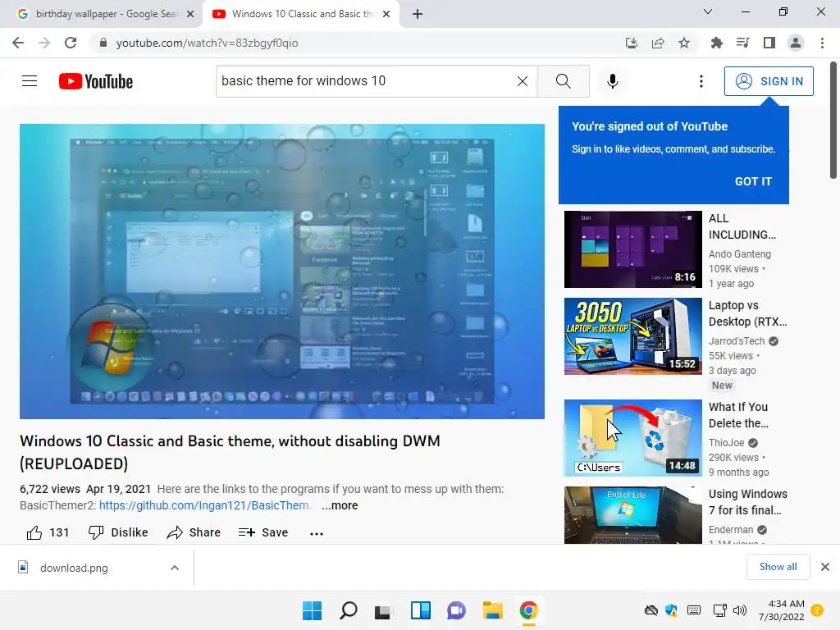Screen dimensions: 840x630
Task: View site information lock icon
Action: [x=103, y=43]
